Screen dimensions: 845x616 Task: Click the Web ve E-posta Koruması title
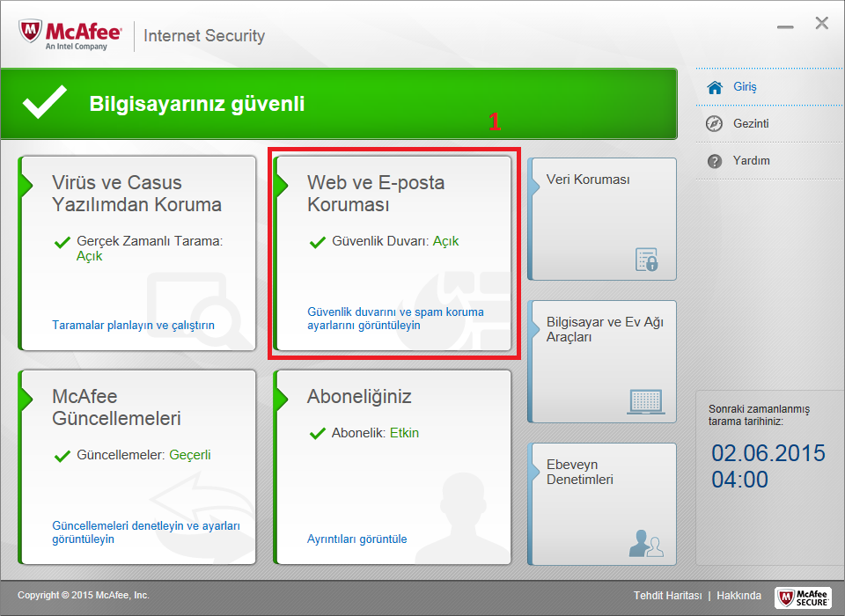376,194
